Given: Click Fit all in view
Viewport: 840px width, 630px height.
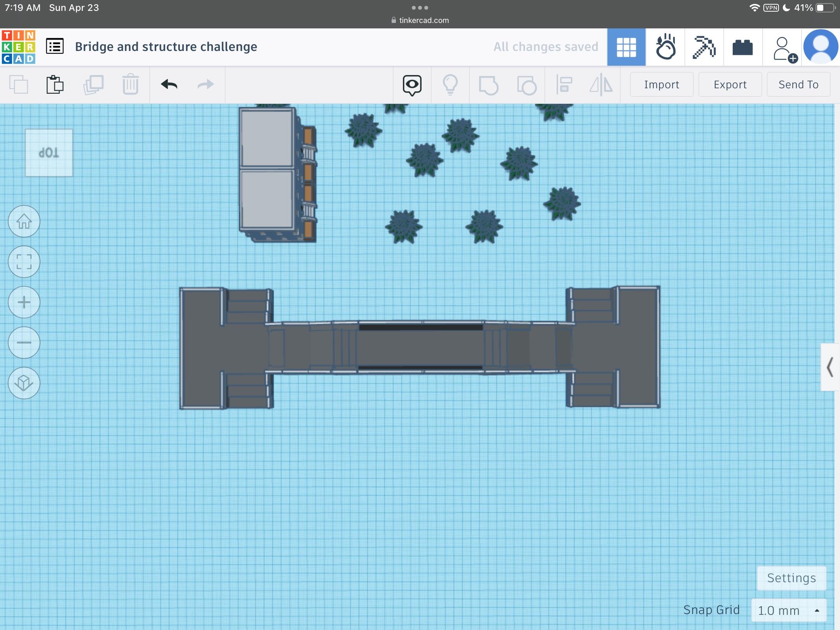Looking at the screenshot, I should tap(24, 262).
